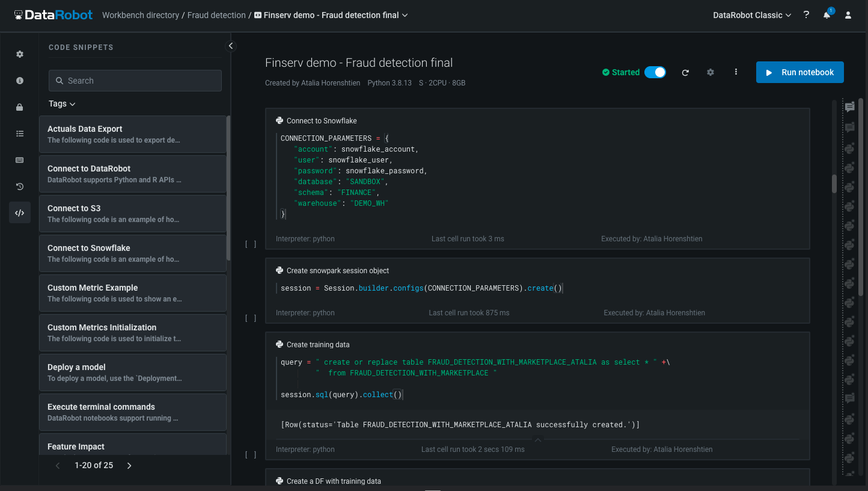Open the notebook options three-dot menu

click(736, 72)
